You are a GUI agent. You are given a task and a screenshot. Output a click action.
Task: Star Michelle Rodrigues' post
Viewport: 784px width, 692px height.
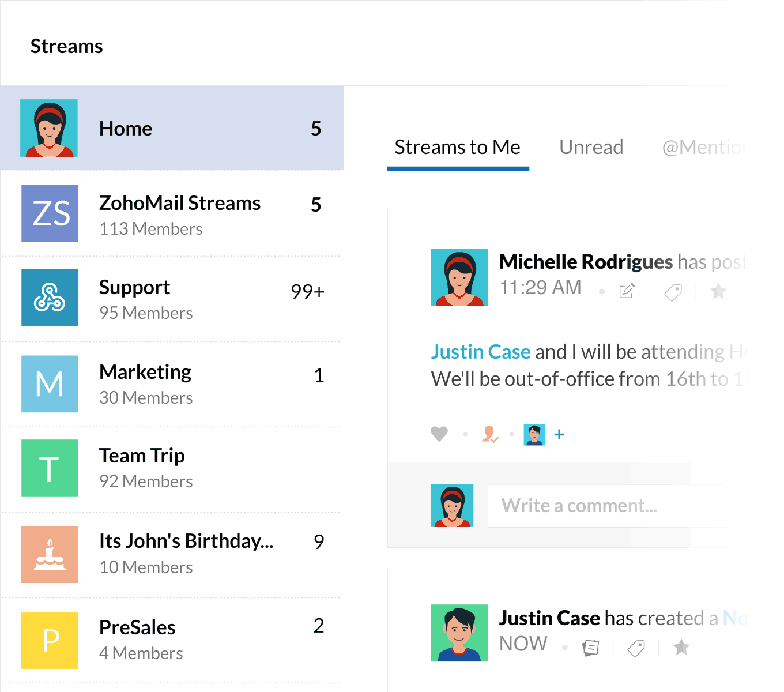click(718, 291)
